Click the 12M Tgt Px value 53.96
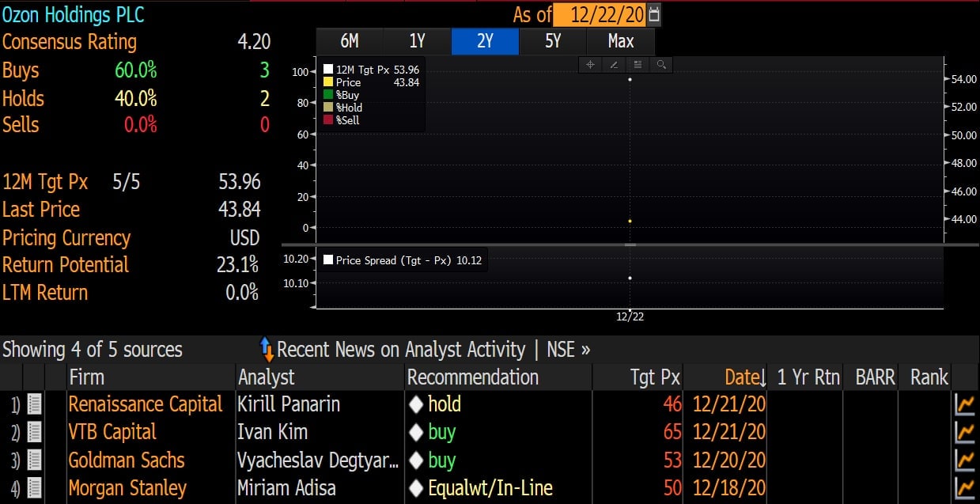The width and height of the screenshot is (980, 504). 239,181
